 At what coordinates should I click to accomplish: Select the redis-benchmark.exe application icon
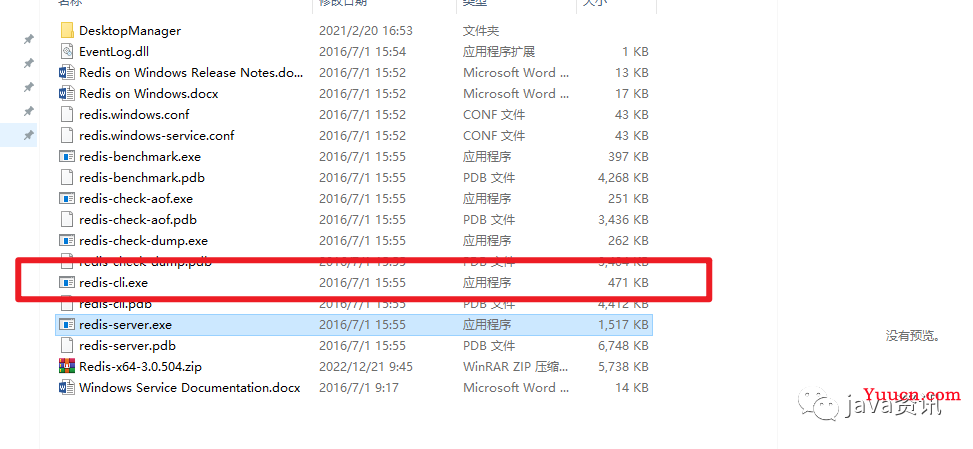click(x=67, y=156)
